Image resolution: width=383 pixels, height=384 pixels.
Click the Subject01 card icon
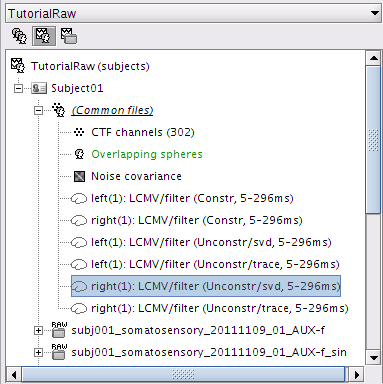click(39, 88)
